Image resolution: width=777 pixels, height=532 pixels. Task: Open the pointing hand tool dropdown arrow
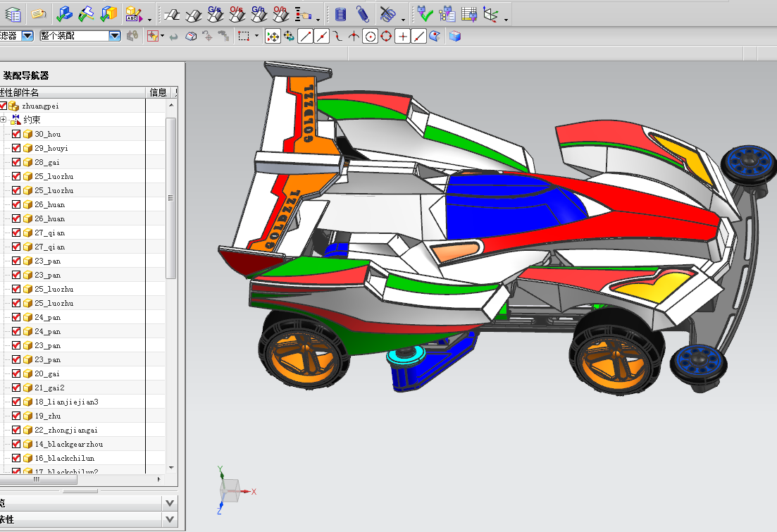click(x=318, y=19)
